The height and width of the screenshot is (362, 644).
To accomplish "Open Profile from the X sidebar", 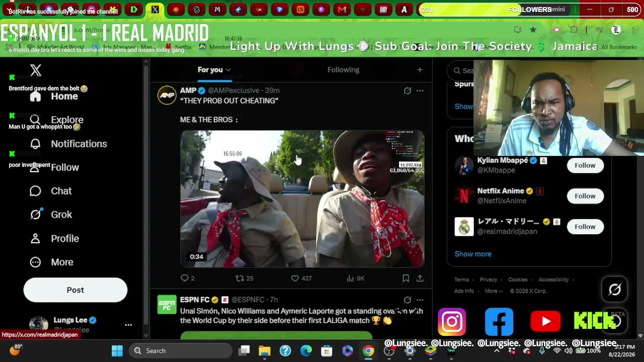I will [x=55, y=238].
